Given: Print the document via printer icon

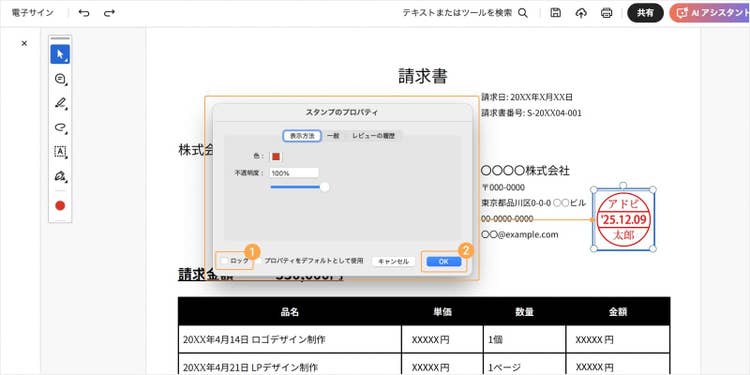Looking at the screenshot, I should tap(607, 13).
